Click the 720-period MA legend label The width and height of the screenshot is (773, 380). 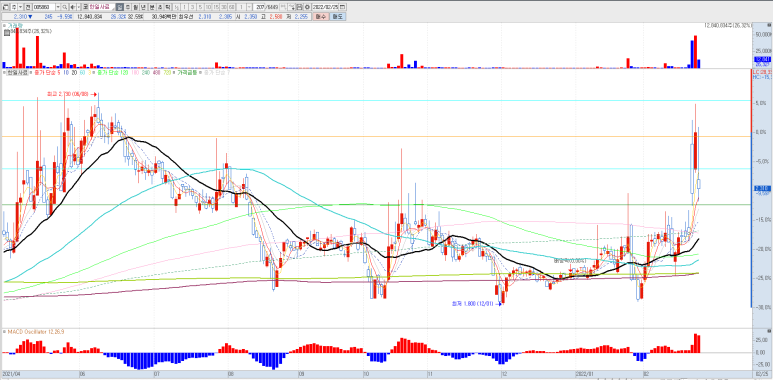(x=168, y=72)
